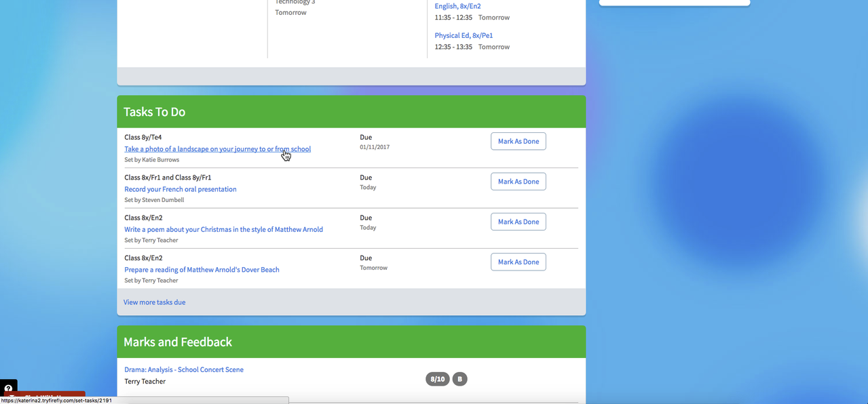View more tasks due
The image size is (868, 404).
[x=154, y=302]
